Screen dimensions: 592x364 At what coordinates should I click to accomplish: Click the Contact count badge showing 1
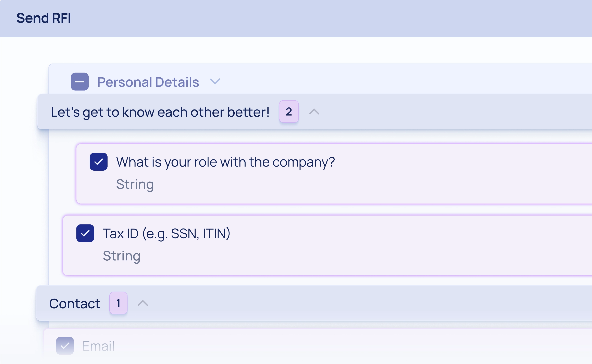pos(118,303)
